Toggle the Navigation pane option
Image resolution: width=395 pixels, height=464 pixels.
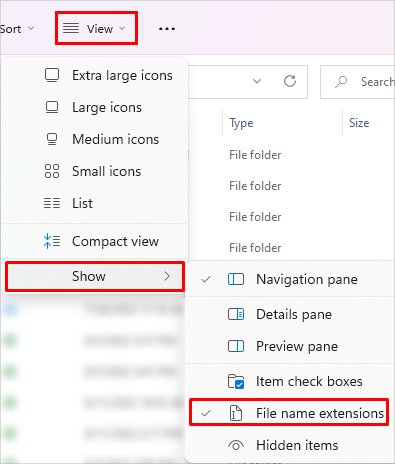tap(290, 279)
